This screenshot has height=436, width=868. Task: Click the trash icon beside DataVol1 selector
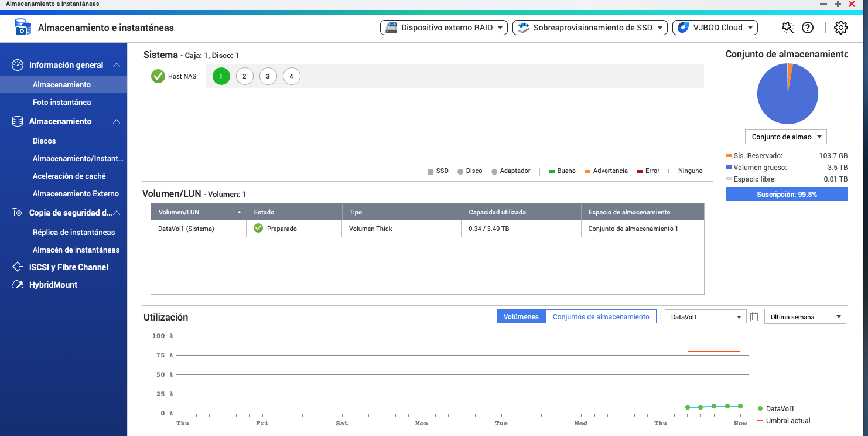point(754,317)
